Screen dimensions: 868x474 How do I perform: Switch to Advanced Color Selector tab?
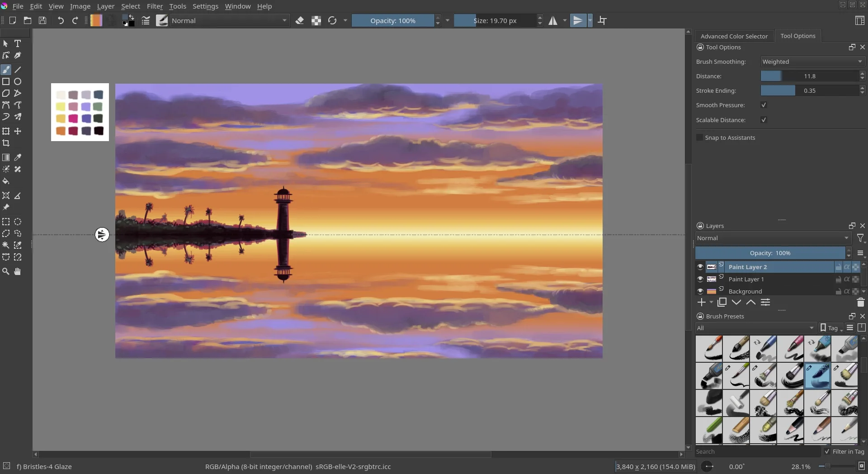(734, 36)
